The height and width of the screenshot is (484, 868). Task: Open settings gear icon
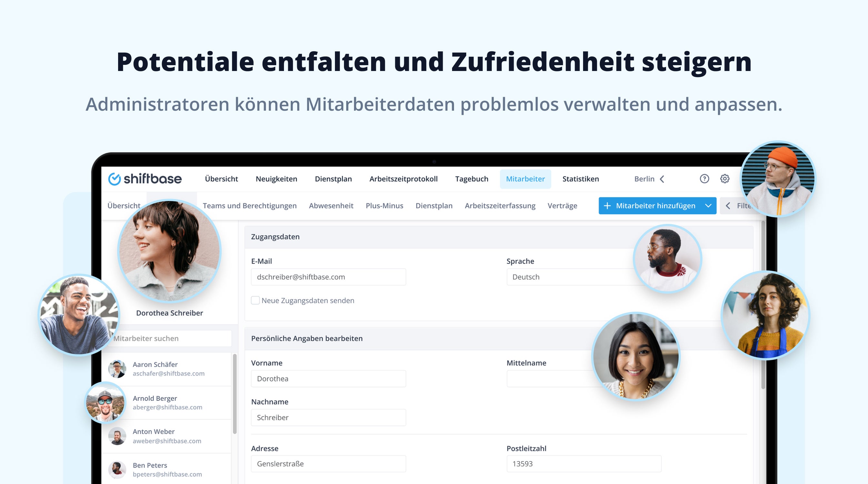pyautogui.click(x=724, y=179)
